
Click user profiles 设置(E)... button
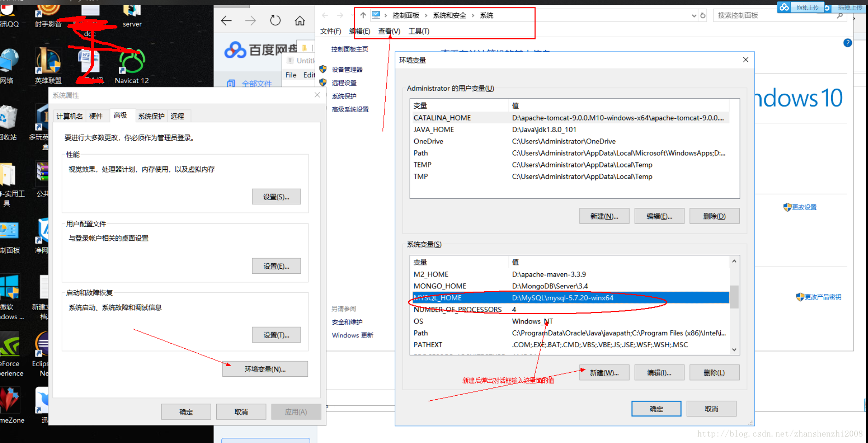[x=276, y=266]
